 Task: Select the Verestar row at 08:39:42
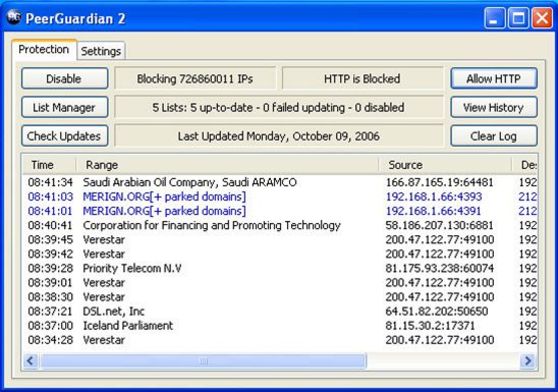280,254
